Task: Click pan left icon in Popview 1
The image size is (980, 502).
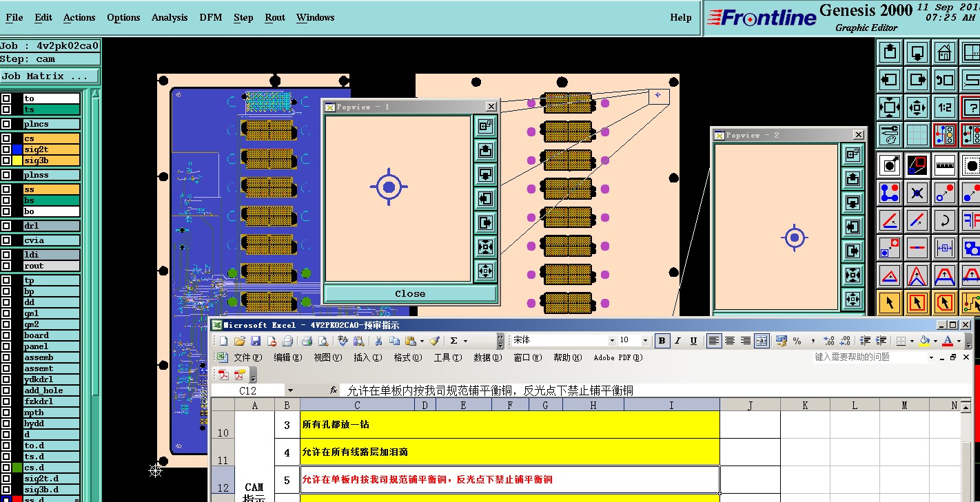Action: pos(485,198)
